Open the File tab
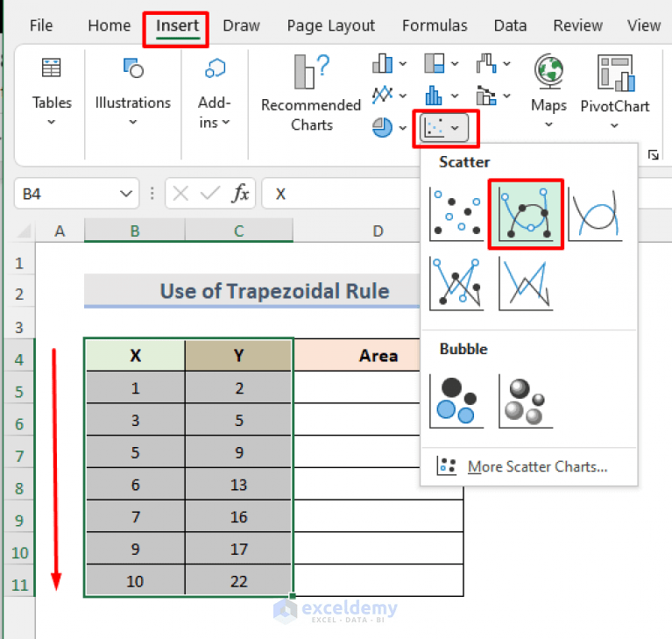The height and width of the screenshot is (639, 672). pyautogui.click(x=41, y=25)
